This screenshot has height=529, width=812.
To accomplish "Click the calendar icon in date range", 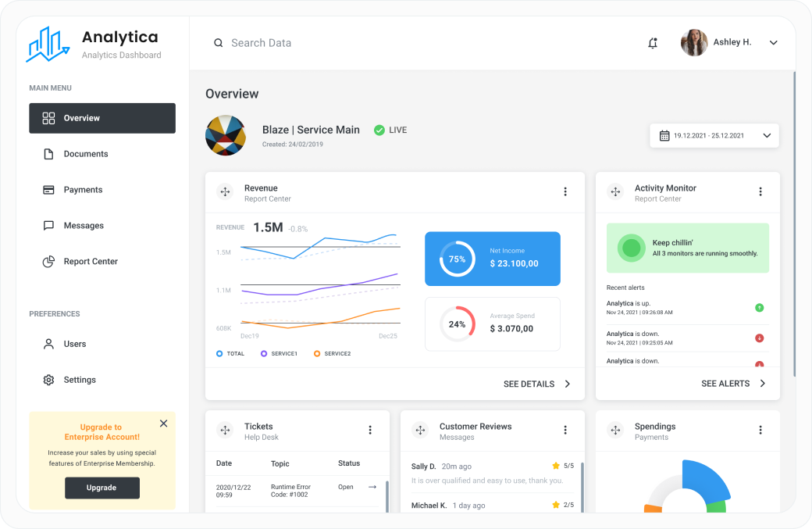I will [x=664, y=136].
